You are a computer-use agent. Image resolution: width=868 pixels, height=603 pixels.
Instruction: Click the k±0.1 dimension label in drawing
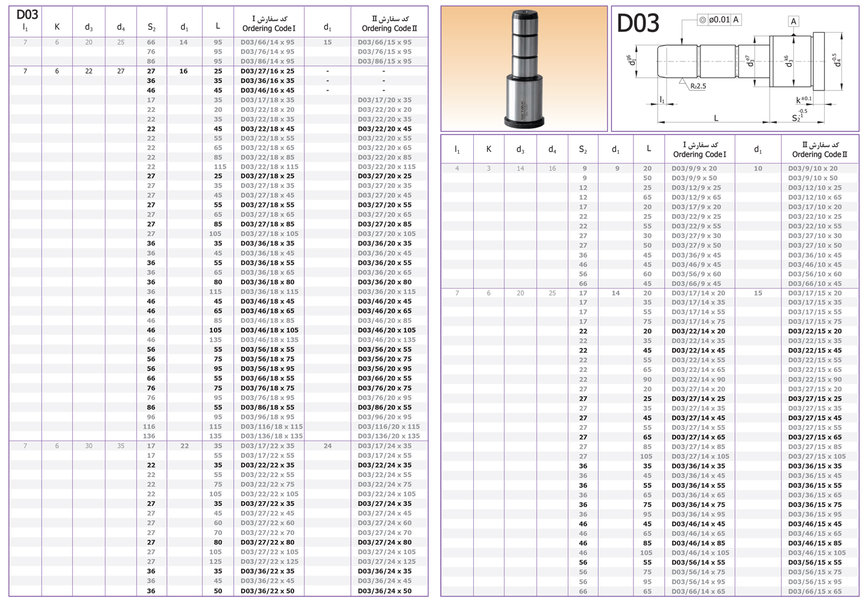click(804, 99)
